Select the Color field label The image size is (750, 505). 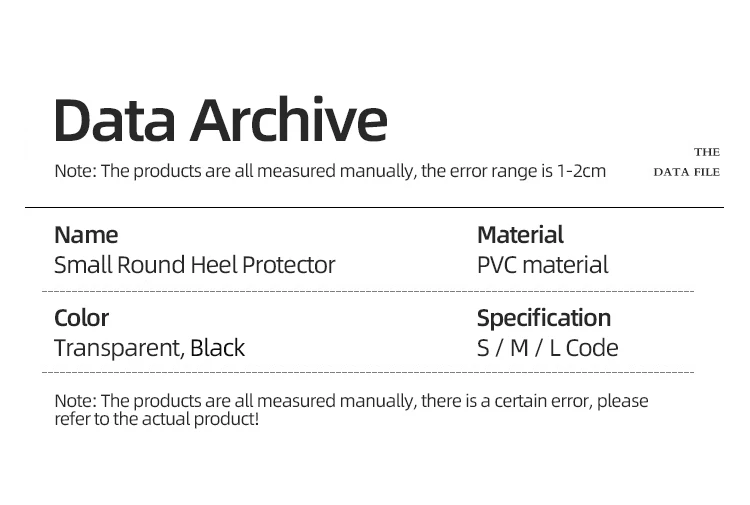coord(81,318)
